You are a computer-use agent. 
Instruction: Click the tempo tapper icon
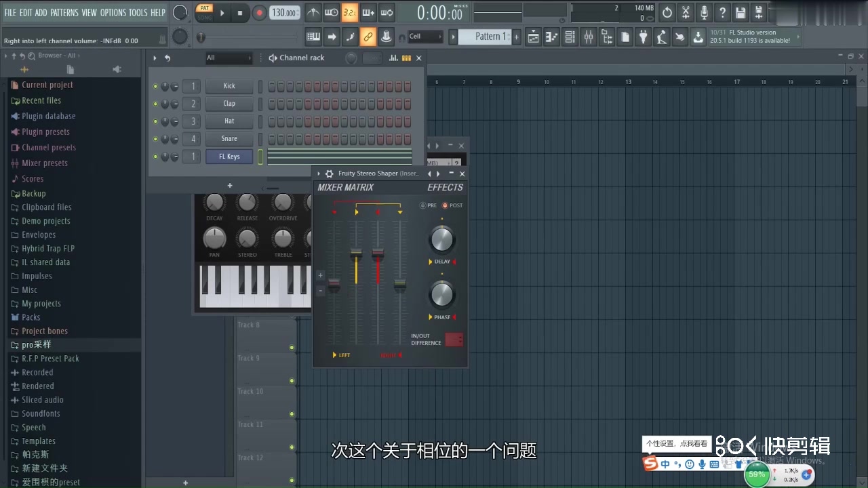662,37
